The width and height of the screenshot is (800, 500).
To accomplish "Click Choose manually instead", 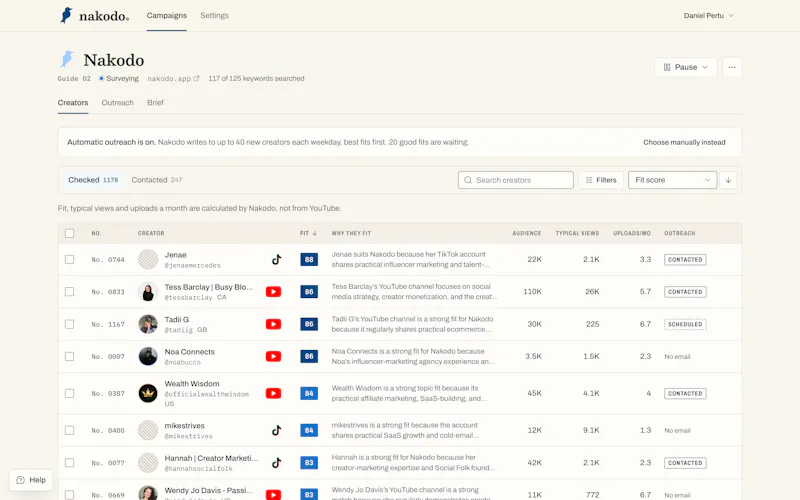I will point(684,142).
